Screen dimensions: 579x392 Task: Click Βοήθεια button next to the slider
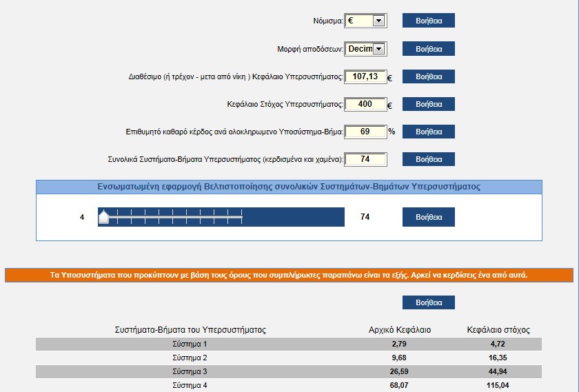pos(428,217)
